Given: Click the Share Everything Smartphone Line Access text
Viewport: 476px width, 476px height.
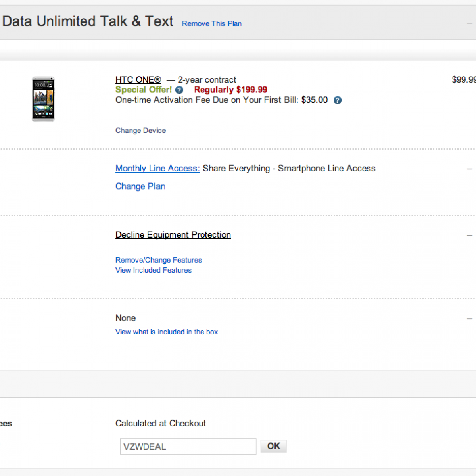Looking at the screenshot, I should [x=289, y=168].
